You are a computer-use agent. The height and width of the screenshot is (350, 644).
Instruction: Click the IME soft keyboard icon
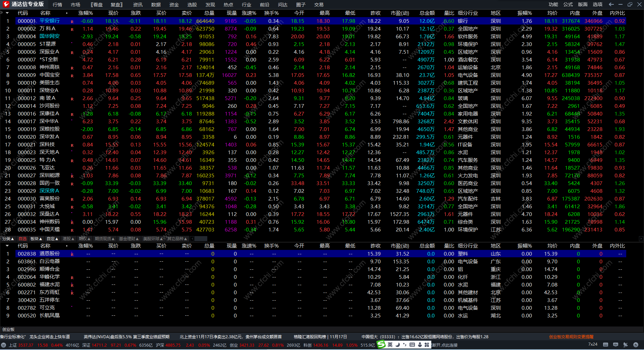coord(412,345)
